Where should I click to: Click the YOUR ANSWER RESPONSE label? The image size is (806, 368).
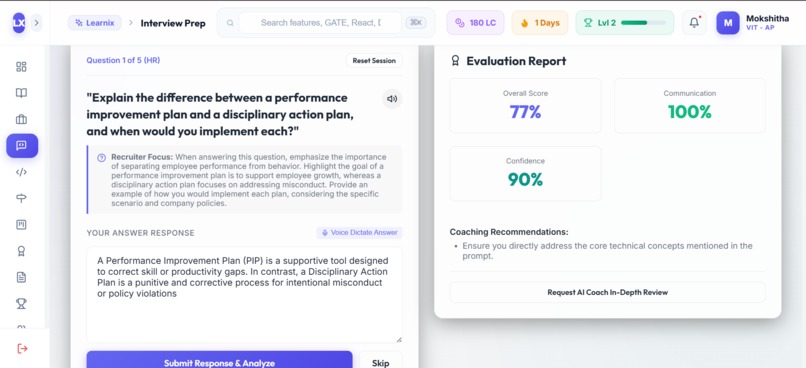[140, 233]
